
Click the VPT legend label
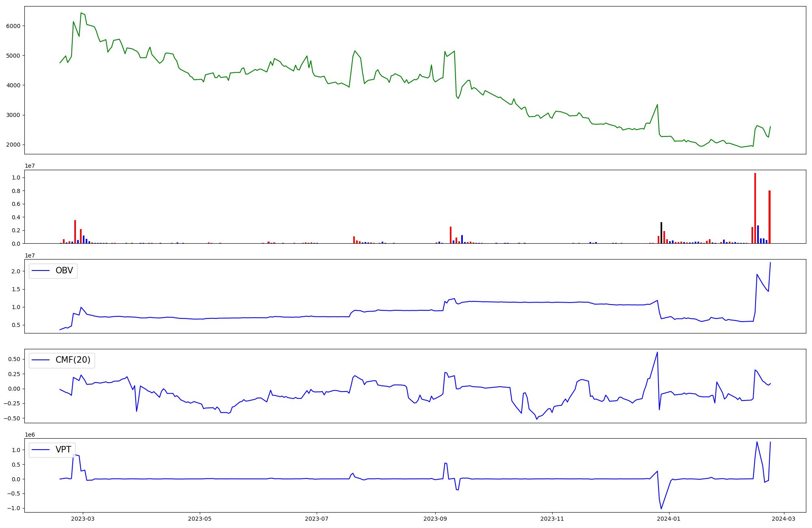(63, 450)
